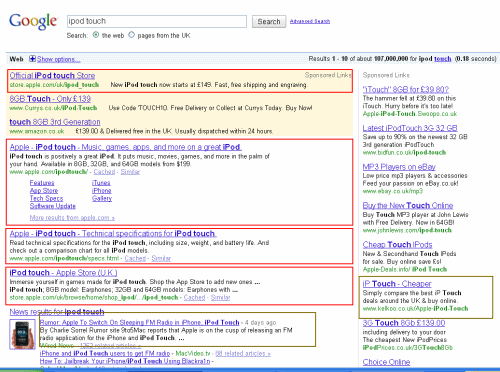Open the Gallery sitelink
Screen dimensions: 500x372
pos(102,199)
